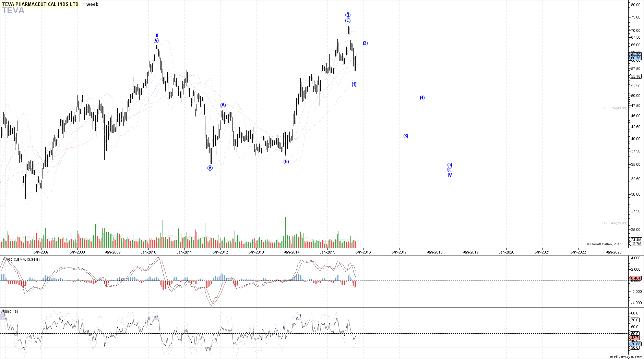644x359 pixels.
Task: Click the 60.78 price tag on the axis
Action: click(x=635, y=58)
